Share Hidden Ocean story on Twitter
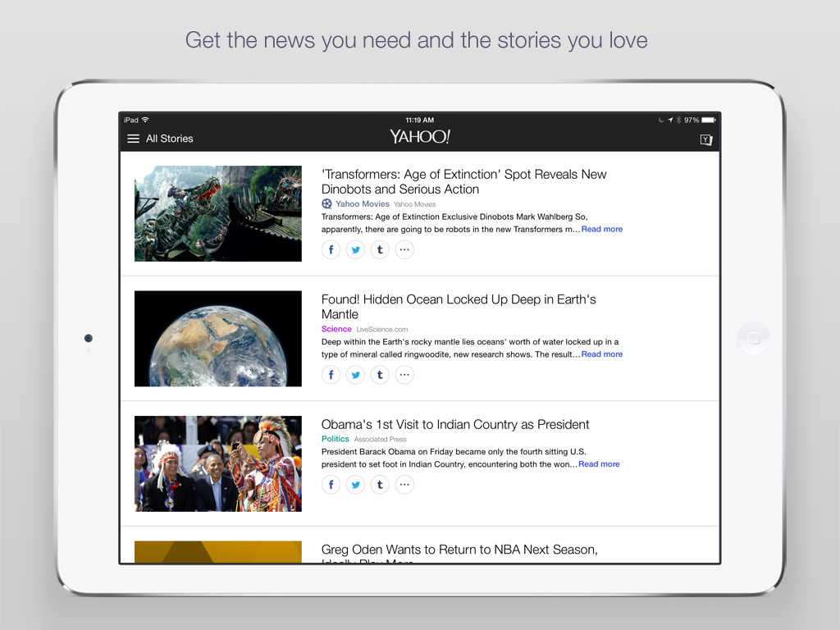 coord(355,375)
